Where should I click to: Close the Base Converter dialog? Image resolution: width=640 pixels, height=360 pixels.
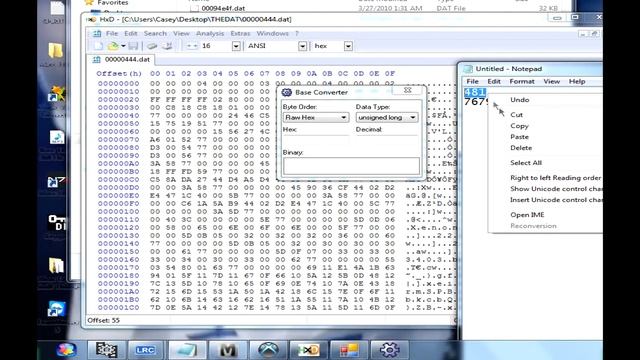coord(407,90)
